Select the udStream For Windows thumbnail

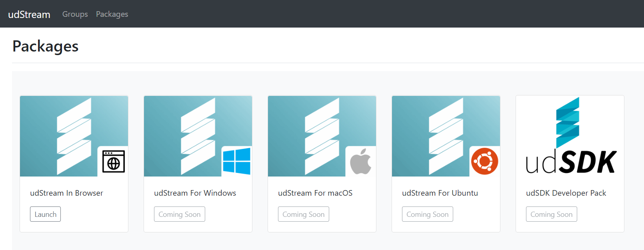(x=198, y=136)
